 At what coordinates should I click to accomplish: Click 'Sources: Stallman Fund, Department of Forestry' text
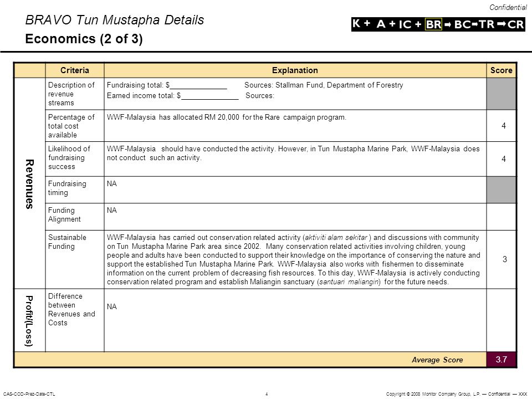[x=324, y=85]
